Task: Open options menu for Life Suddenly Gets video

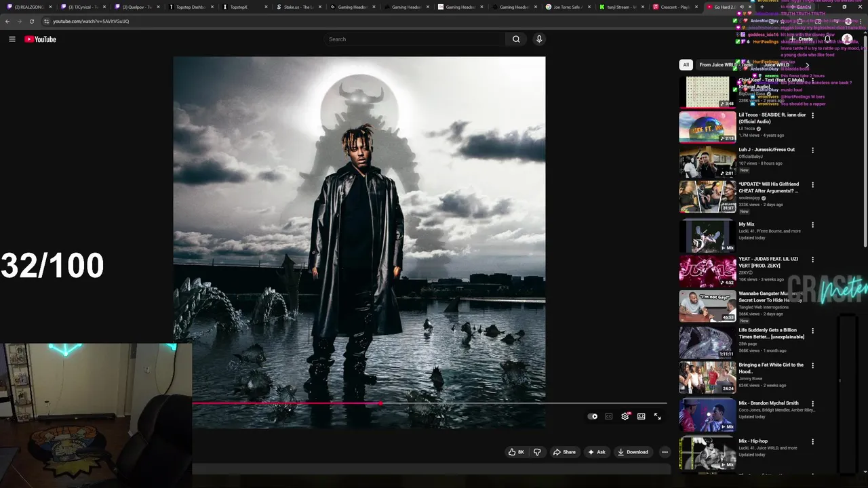Action: click(812, 331)
